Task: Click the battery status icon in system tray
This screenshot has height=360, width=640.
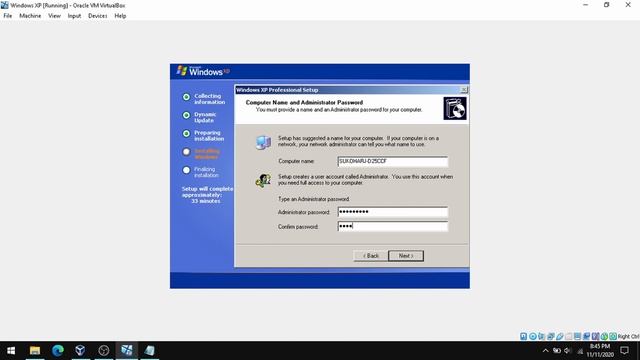Action: tap(556, 351)
